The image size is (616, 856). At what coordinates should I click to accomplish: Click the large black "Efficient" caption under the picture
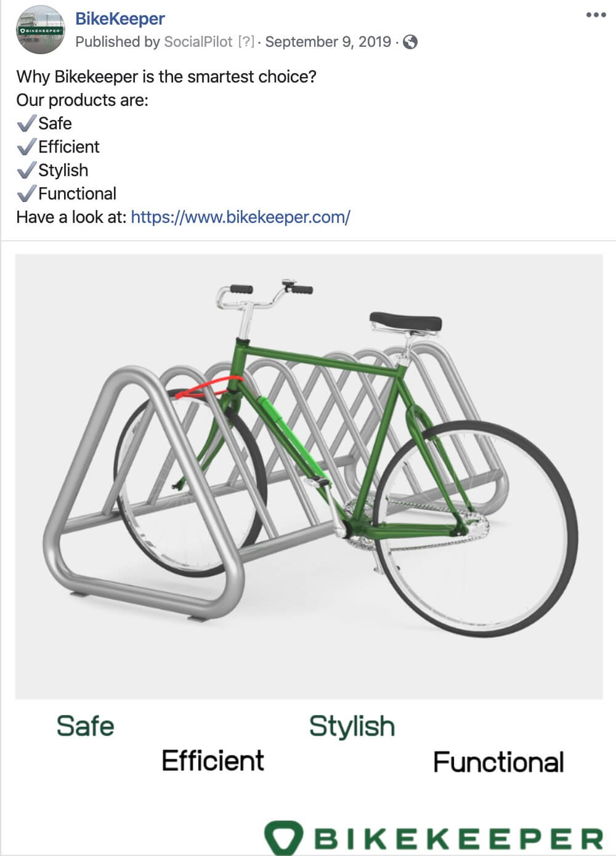pos(213,761)
